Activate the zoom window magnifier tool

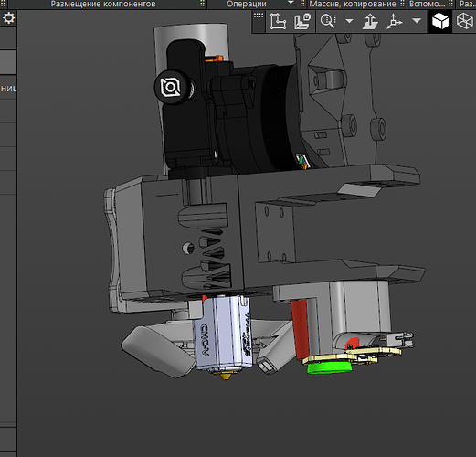328,21
